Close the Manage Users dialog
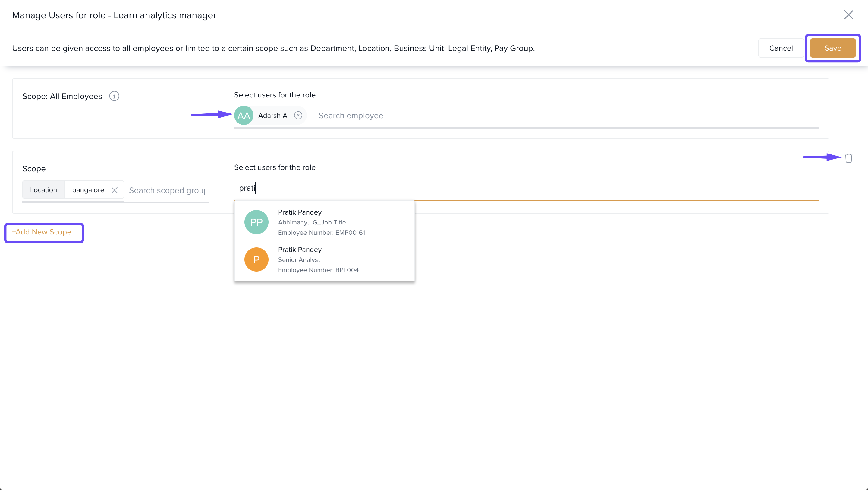 click(848, 15)
